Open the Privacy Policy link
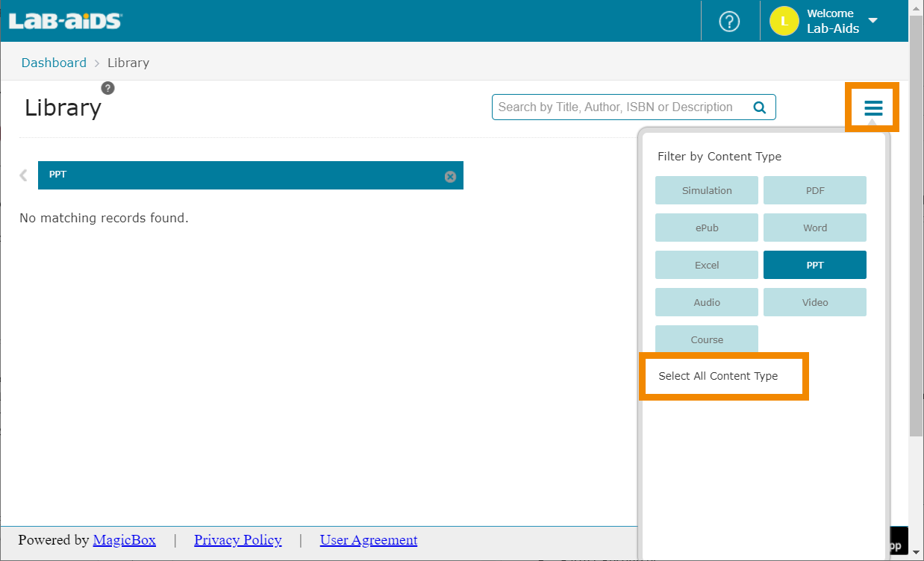 (x=237, y=540)
